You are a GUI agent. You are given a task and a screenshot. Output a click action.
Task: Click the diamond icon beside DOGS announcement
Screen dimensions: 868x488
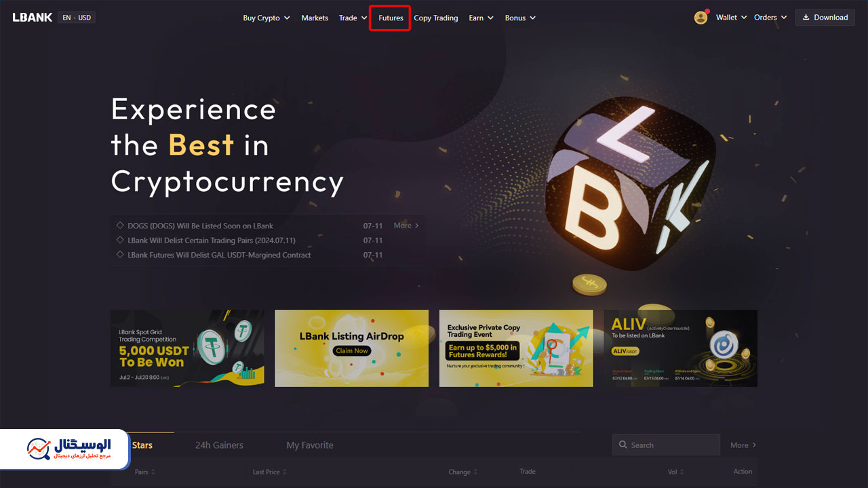[120, 226]
